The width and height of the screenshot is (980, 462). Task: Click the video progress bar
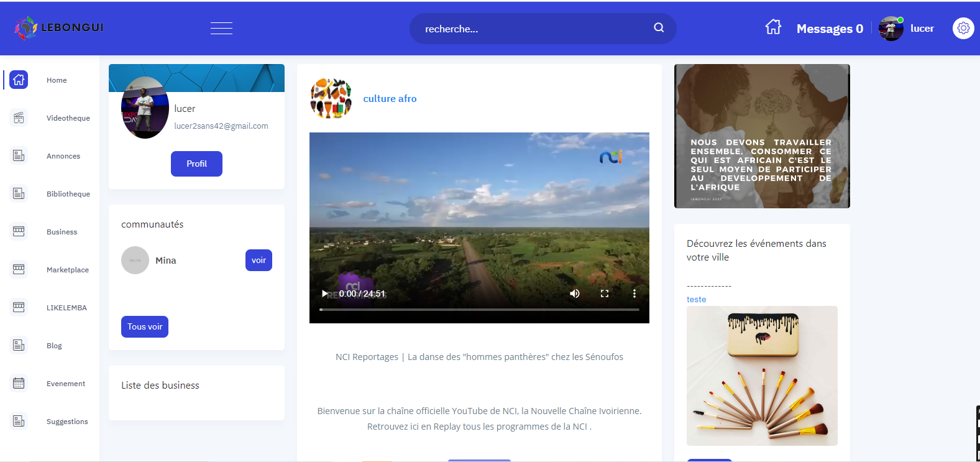click(x=479, y=309)
